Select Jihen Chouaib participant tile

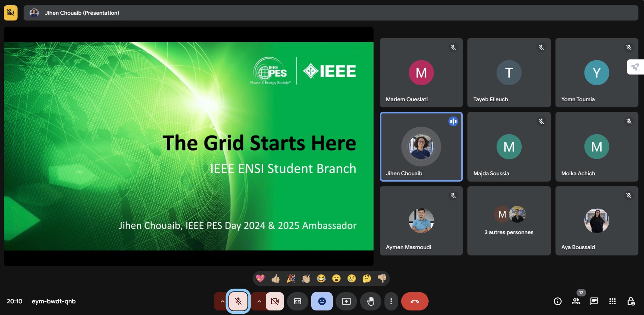pyautogui.click(x=421, y=147)
